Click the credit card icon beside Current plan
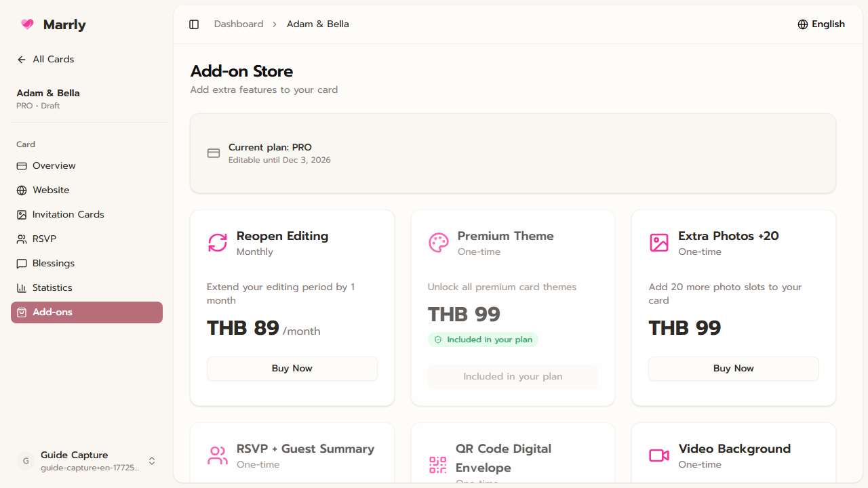Image resolution: width=868 pixels, height=488 pixels. (x=214, y=153)
